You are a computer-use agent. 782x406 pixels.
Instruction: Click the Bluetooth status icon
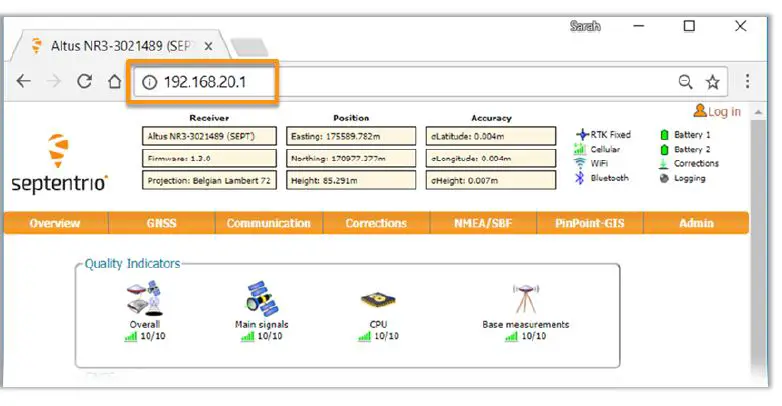pyautogui.click(x=580, y=178)
